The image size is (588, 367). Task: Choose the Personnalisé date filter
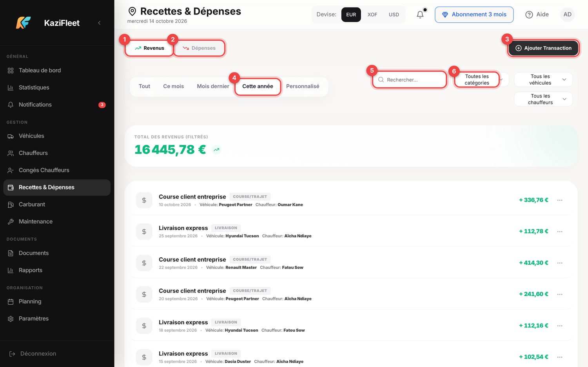point(303,87)
